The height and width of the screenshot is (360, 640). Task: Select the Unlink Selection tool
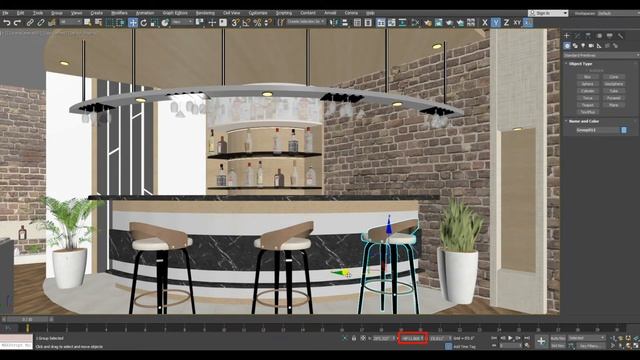click(x=40, y=23)
